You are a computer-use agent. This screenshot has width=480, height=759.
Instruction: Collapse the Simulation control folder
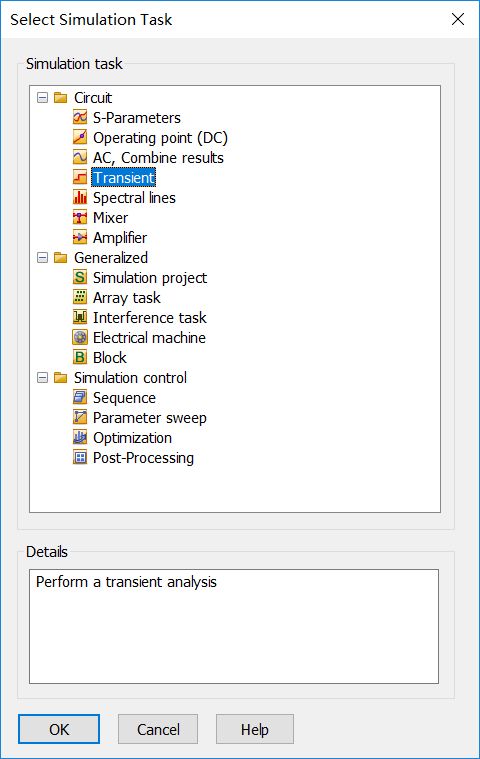(x=43, y=378)
